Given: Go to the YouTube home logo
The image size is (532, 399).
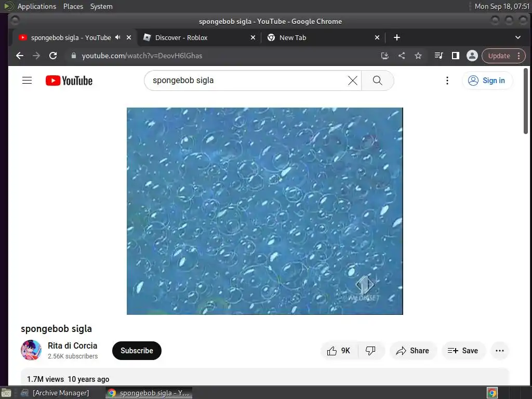Looking at the screenshot, I should click(69, 81).
